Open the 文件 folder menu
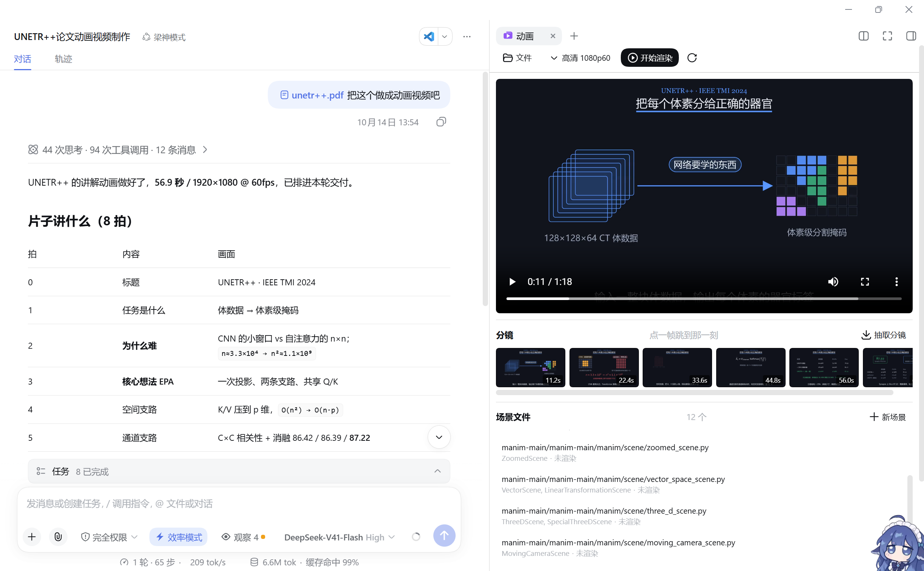924x571 pixels. pyautogui.click(x=517, y=58)
